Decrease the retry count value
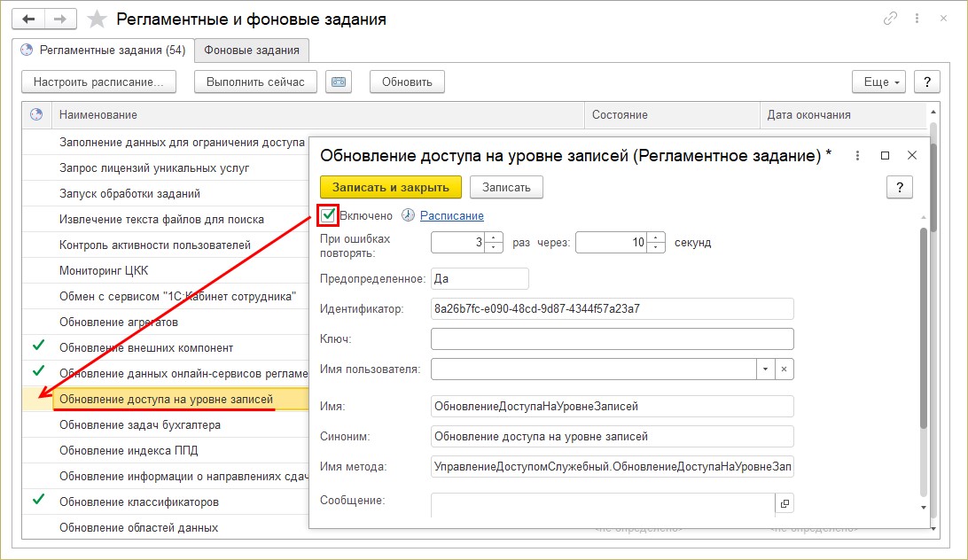 tap(494, 247)
